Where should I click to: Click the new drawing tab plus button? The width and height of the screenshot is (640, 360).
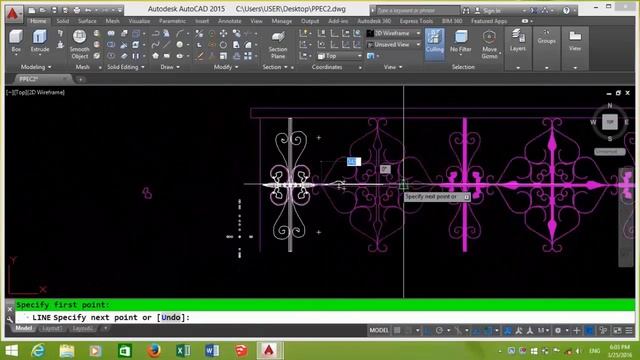[x=80, y=79]
